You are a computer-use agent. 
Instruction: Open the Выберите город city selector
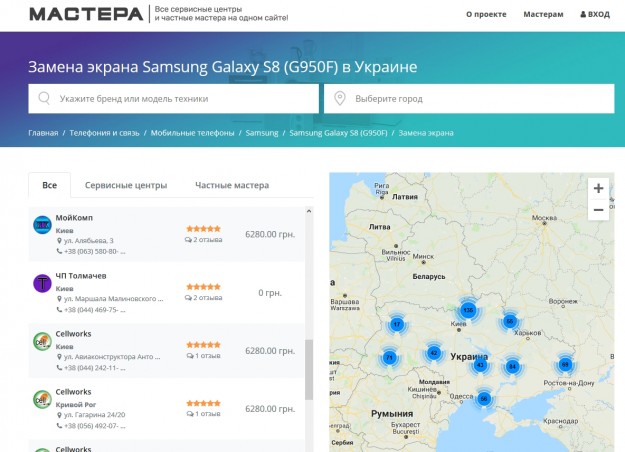(x=468, y=99)
